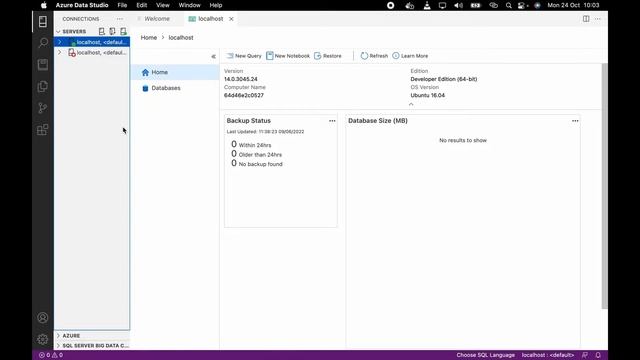
Task: Open the File menu
Action: [122, 5]
